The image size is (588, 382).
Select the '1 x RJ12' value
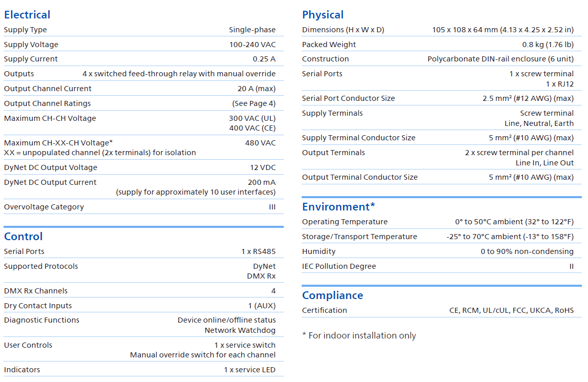coord(560,84)
